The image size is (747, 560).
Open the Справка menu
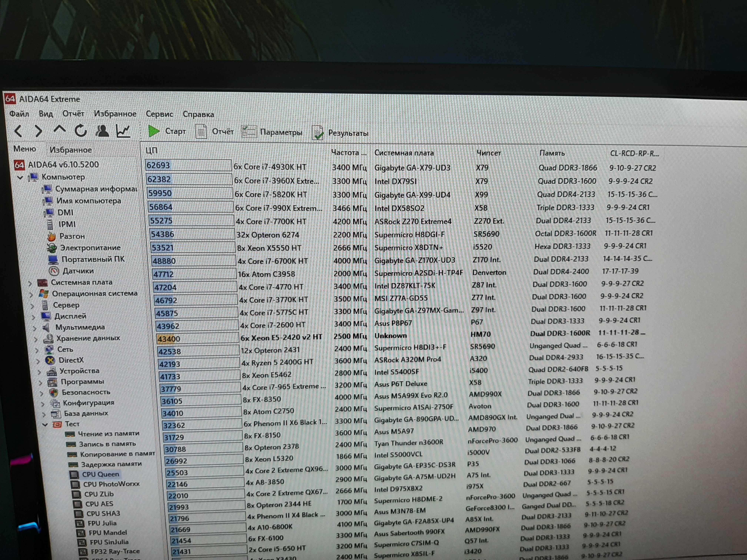198,114
